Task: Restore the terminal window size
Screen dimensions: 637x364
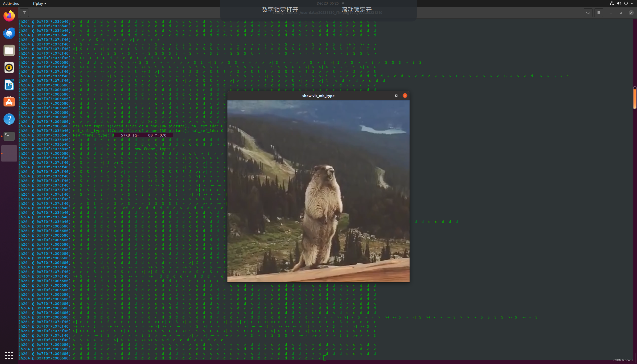Action: coord(621,13)
